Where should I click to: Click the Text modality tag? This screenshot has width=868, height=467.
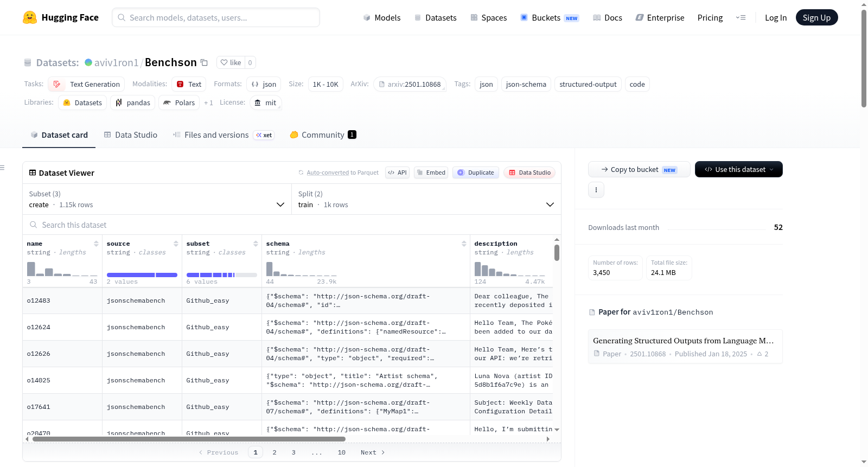pyautogui.click(x=189, y=84)
